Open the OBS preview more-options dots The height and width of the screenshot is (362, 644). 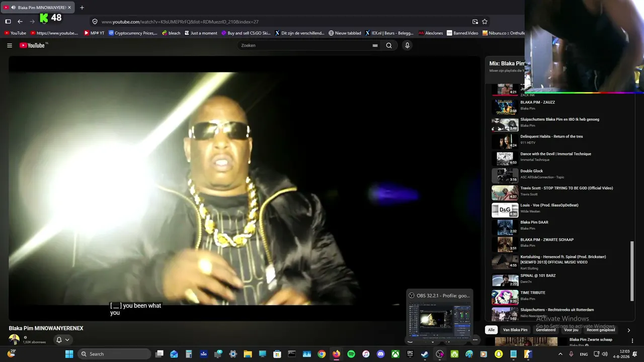[475, 339]
